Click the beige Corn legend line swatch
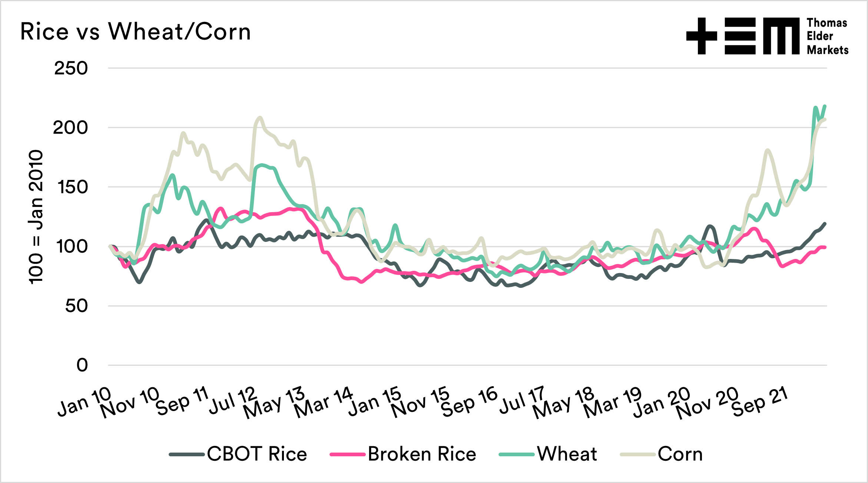Screen dimensions: 868x483 (637, 454)
